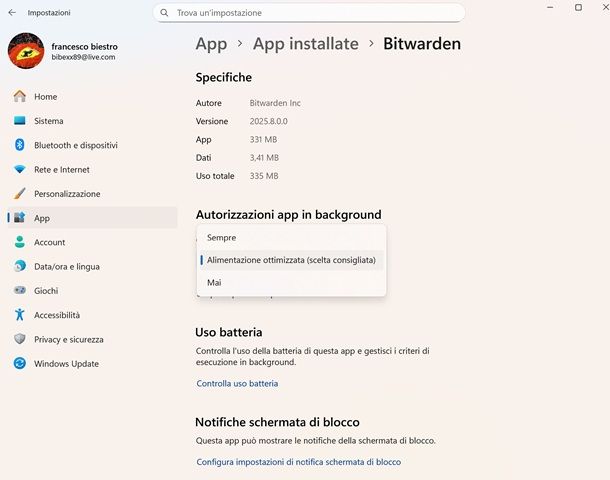The width and height of the screenshot is (610, 480).
Task: Choose Alimentazione ottimizzata option
Action: tap(291, 260)
